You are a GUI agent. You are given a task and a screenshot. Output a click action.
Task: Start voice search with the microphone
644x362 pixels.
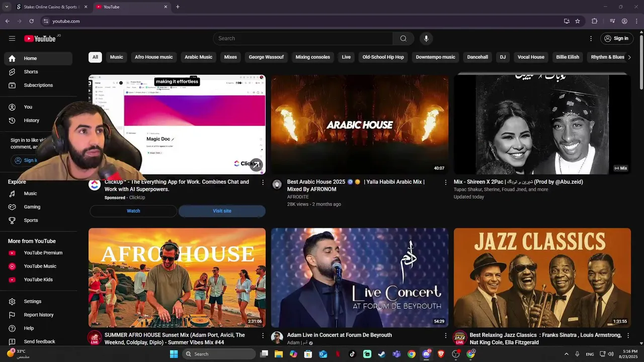(x=426, y=38)
